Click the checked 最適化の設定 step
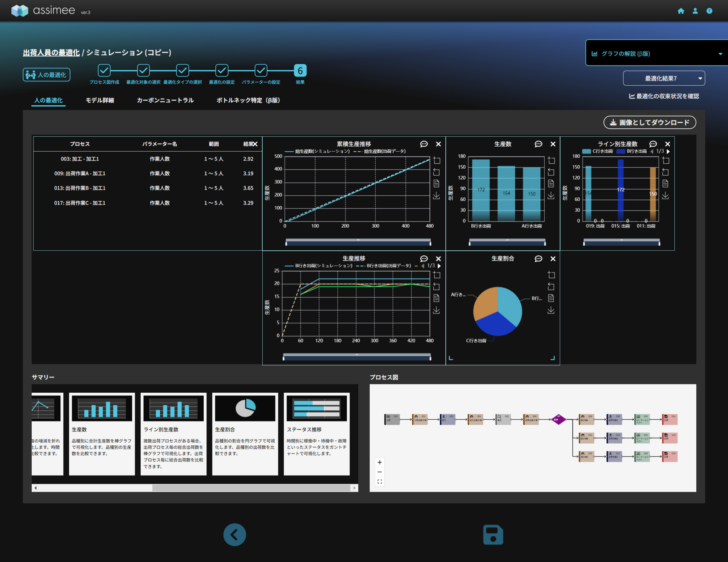The width and height of the screenshot is (728, 562). 221,71
